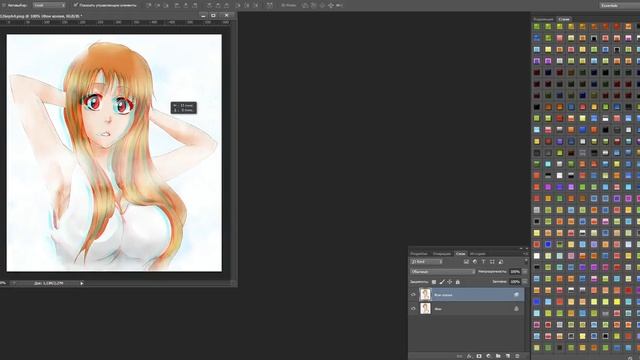Select the Layers tab in lower panel

click(x=460, y=254)
